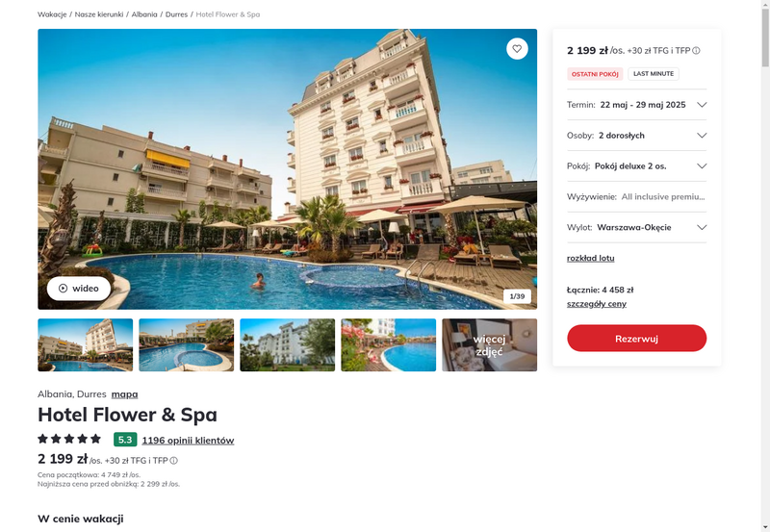Click the five-star rating icons
The width and height of the screenshot is (770, 532).
[69, 439]
